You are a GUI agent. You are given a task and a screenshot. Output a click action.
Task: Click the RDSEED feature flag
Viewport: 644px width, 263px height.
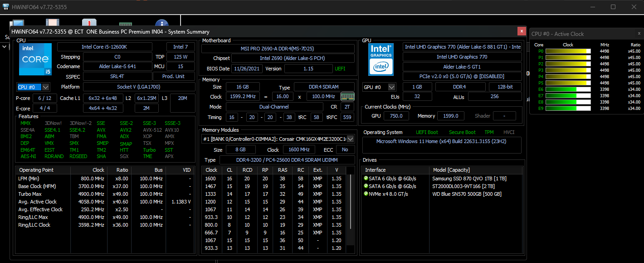coord(78,156)
